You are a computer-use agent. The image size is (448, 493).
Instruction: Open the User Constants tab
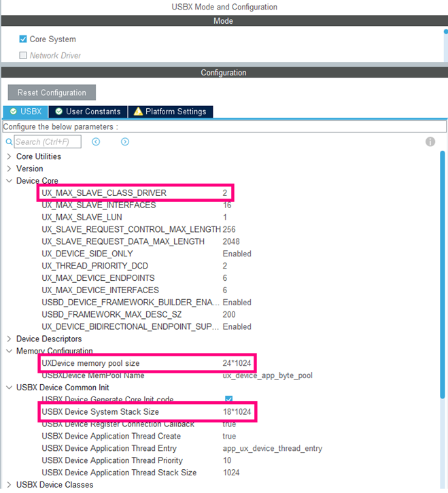click(x=88, y=112)
